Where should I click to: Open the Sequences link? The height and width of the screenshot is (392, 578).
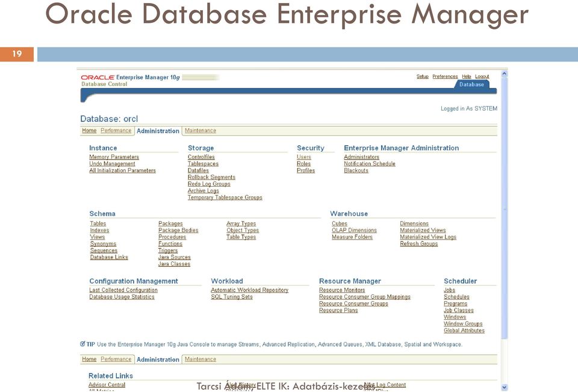pyautogui.click(x=104, y=250)
